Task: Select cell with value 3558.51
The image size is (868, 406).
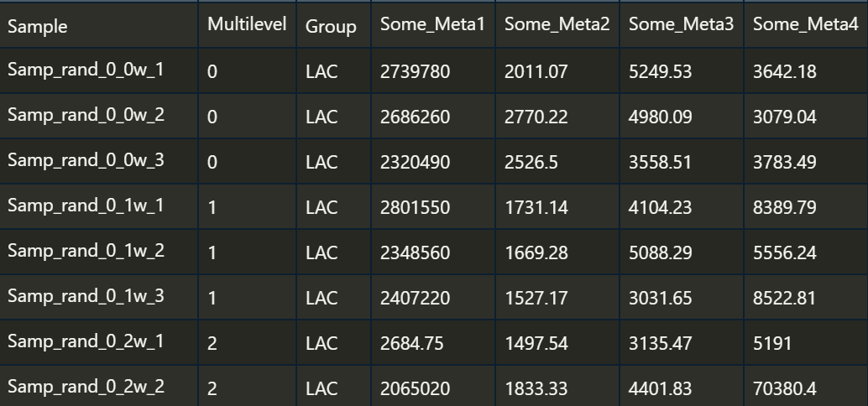Action: [682, 162]
